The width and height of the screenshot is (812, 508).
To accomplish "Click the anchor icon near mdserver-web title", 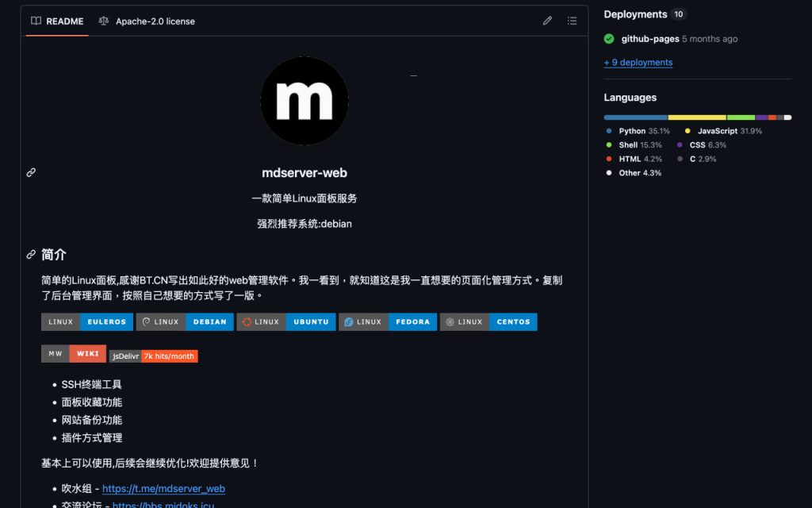I will 31,172.
